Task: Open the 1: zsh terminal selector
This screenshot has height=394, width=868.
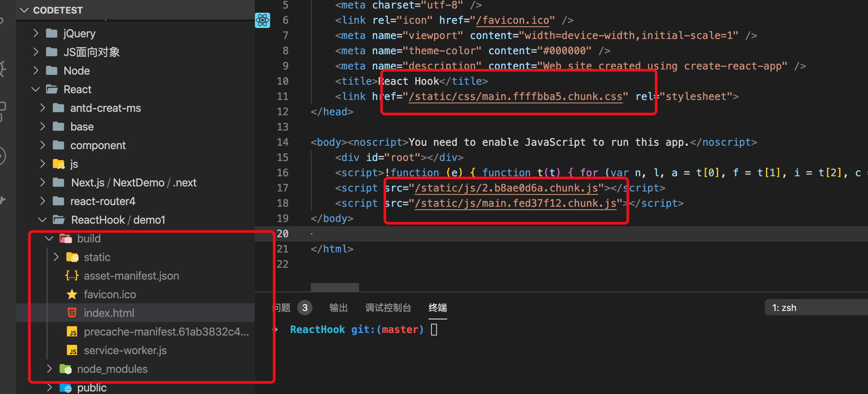Action: pyautogui.click(x=785, y=307)
